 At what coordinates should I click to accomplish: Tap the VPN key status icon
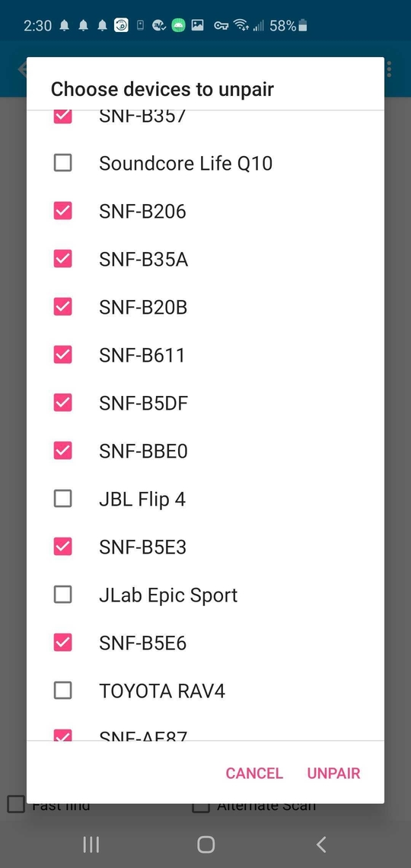coord(221,25)
